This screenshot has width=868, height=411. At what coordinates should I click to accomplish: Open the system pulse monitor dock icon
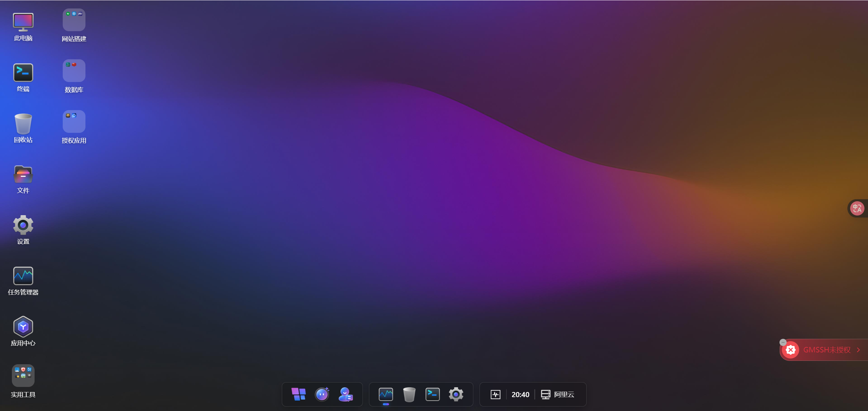click(x=495, y=394)
